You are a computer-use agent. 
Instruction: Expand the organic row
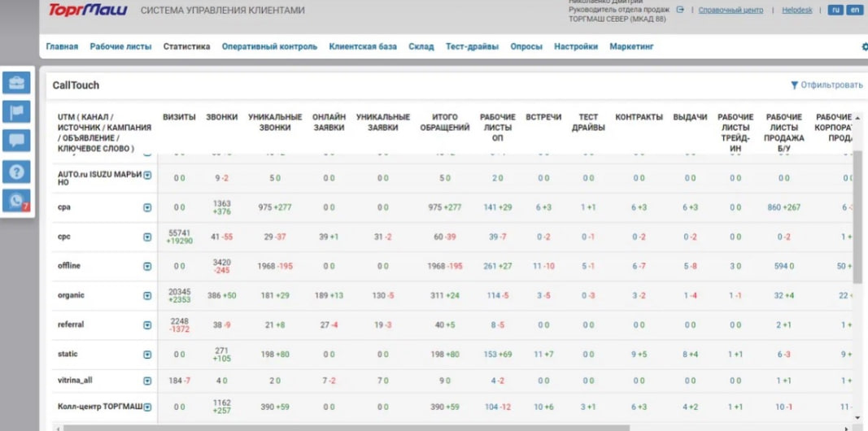point(147,296)
